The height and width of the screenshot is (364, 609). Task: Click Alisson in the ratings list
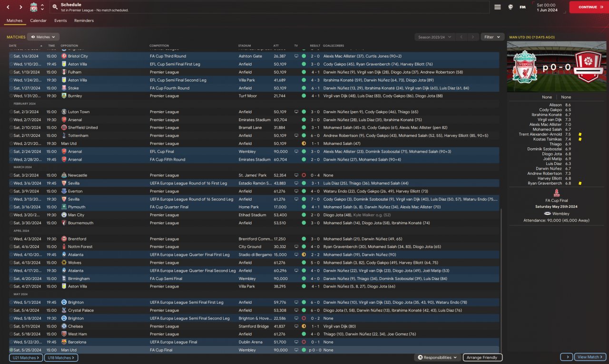555,105
